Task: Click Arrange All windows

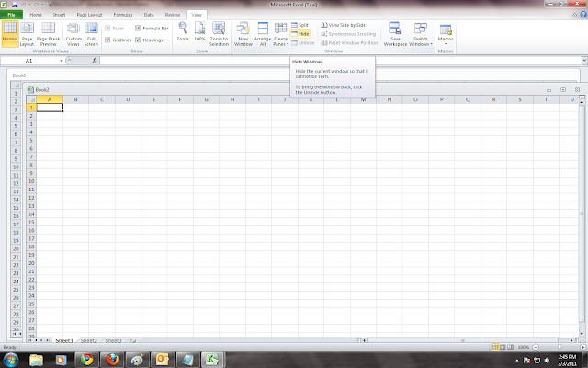Action: point(263,34)
